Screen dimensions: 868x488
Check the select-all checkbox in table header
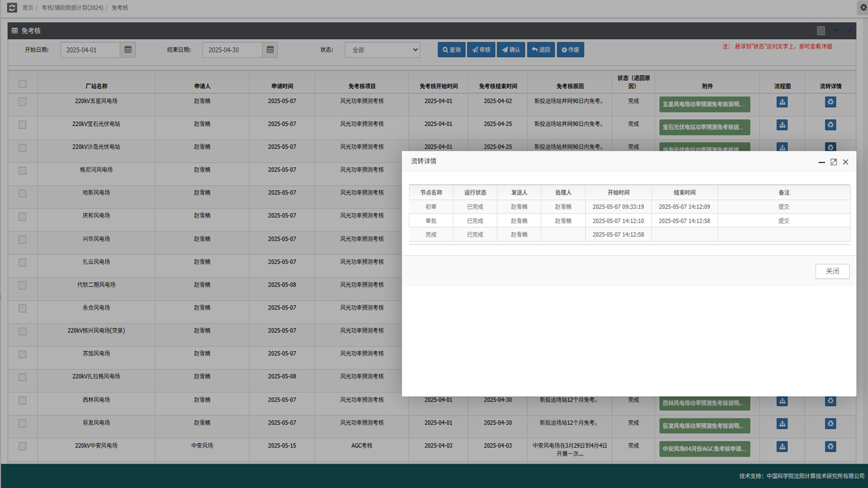tap(23, 84)
